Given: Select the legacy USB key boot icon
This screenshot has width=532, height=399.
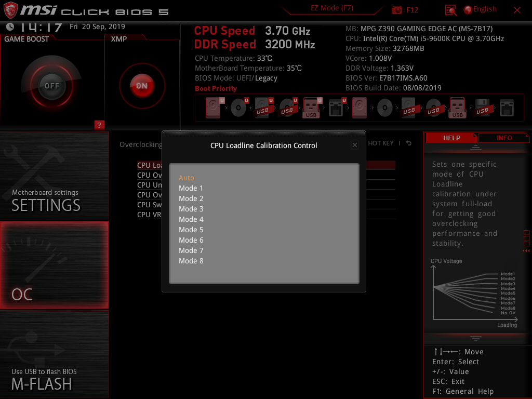Looking at the screenshot, I should tap(458, 108).
